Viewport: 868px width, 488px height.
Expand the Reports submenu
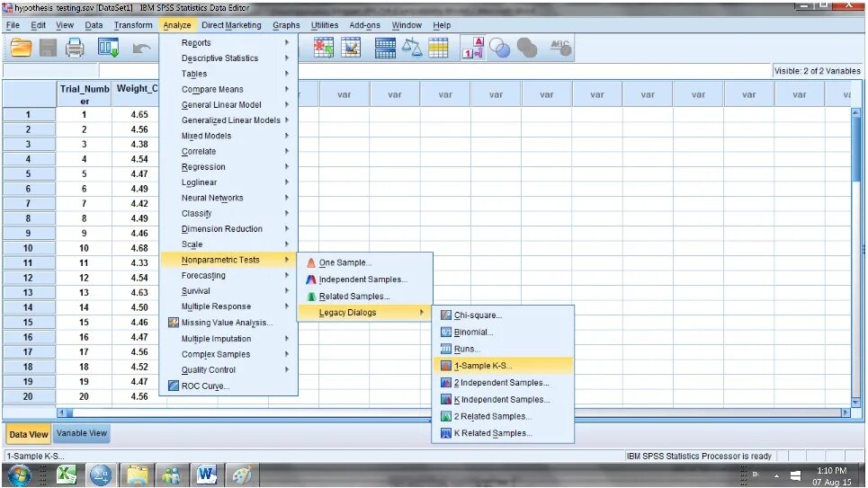[x=228, y=42]
